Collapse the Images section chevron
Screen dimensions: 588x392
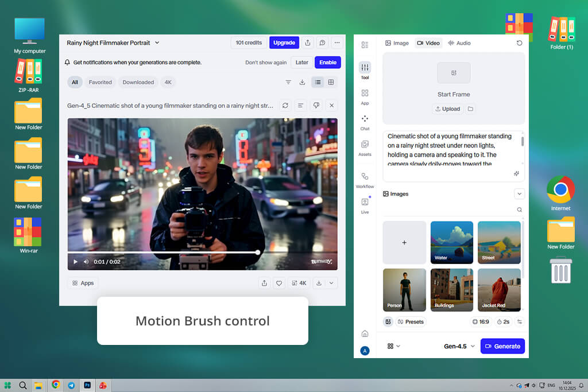click(519, 194)
